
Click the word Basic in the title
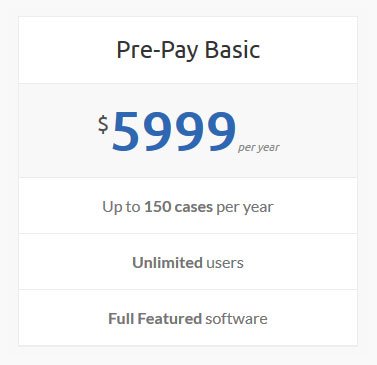pos(232,49)
